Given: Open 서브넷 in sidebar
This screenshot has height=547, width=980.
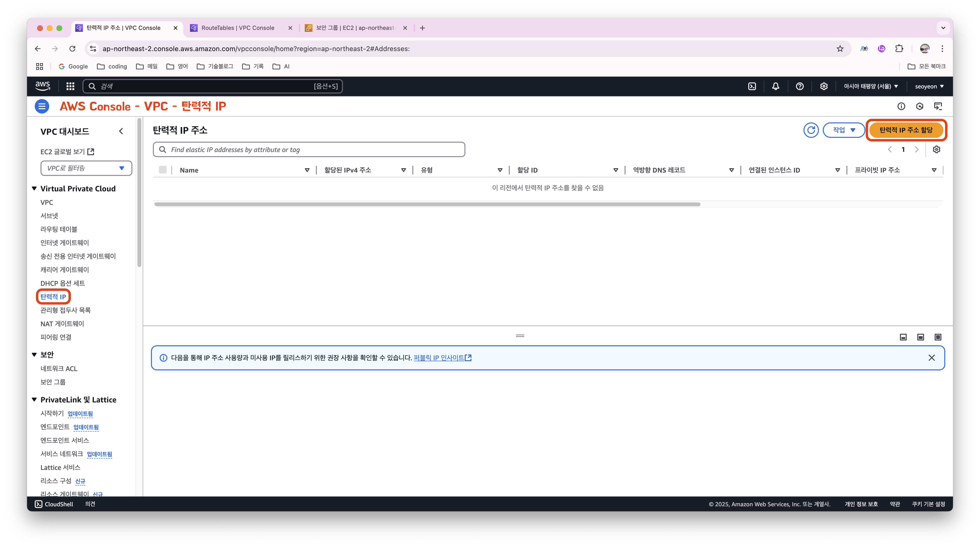Looking at the screenshot, I should (x=49, y=215).
